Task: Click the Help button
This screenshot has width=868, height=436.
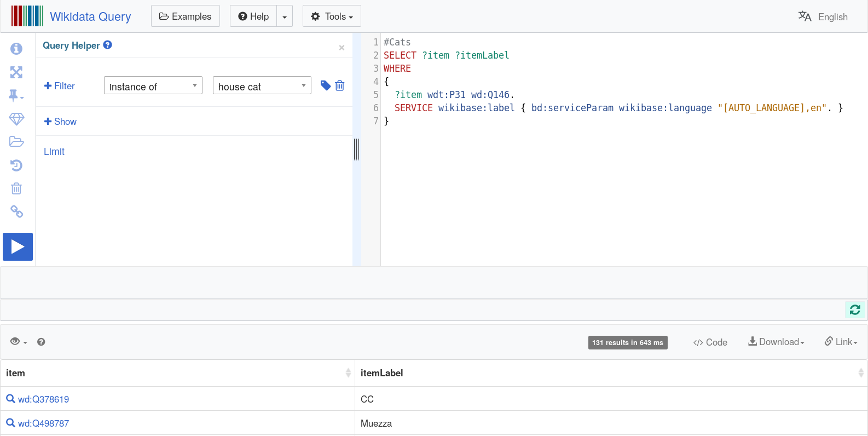Action: tap(253, 16)
